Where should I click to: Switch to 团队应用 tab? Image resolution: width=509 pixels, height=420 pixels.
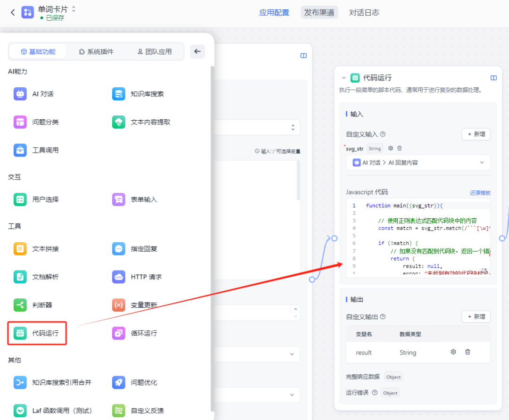point(155,51)
